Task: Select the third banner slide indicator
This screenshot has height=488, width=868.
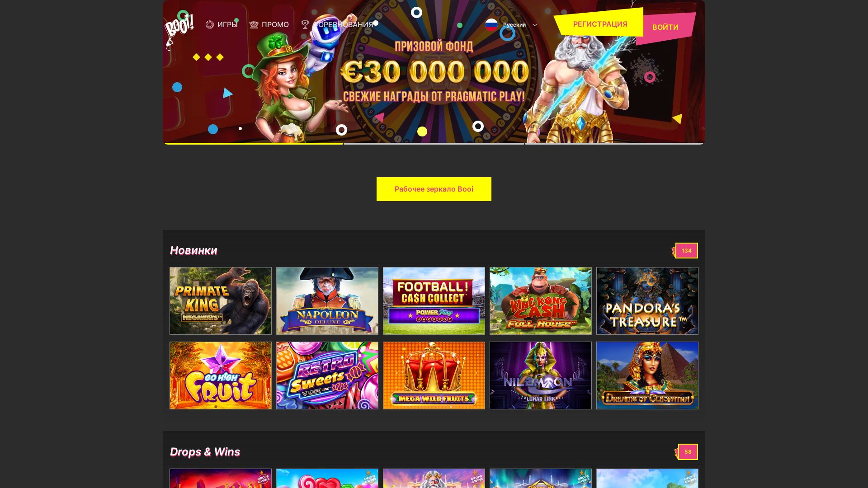Action: 614,144
